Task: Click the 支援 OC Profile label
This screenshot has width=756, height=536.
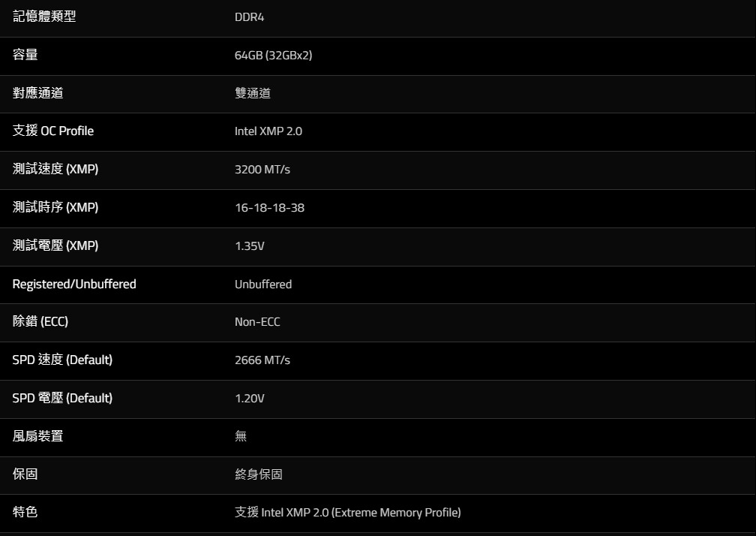Action: [53, 131]
